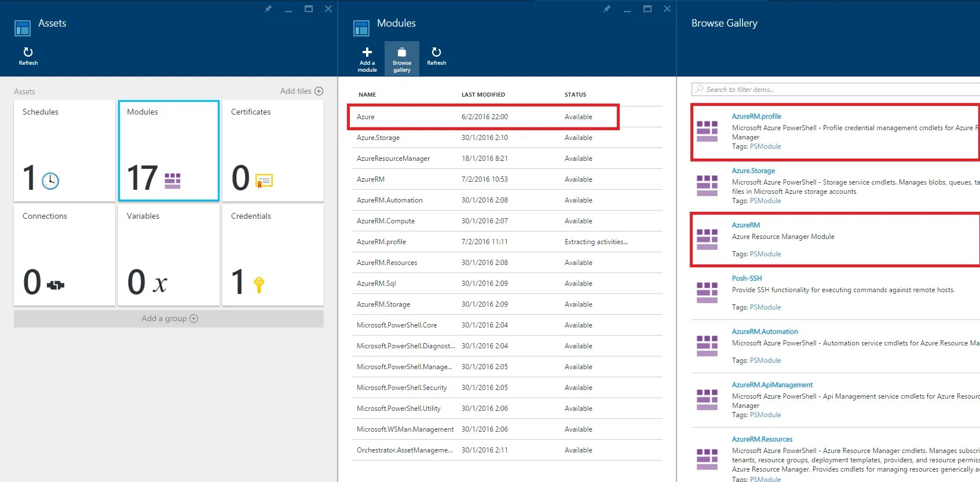Viewport: 980px width, 482px height.
Task: Select the Variables tile
Action: (x=169, y=255)
